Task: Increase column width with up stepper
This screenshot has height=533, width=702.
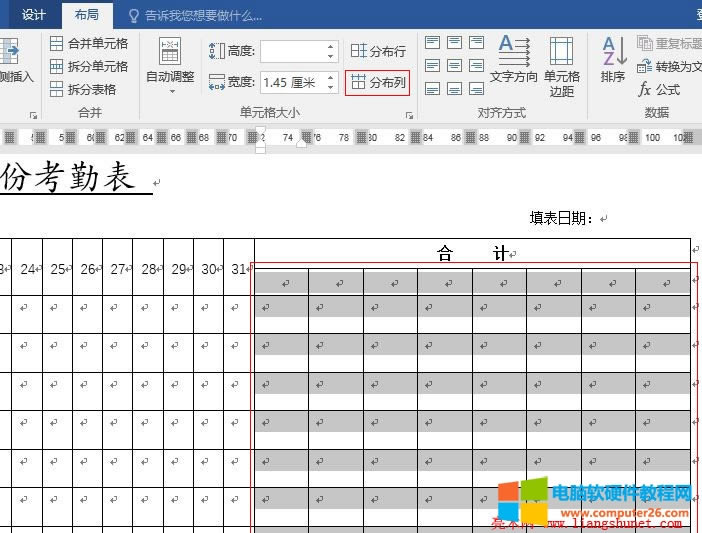Action: 330,77
